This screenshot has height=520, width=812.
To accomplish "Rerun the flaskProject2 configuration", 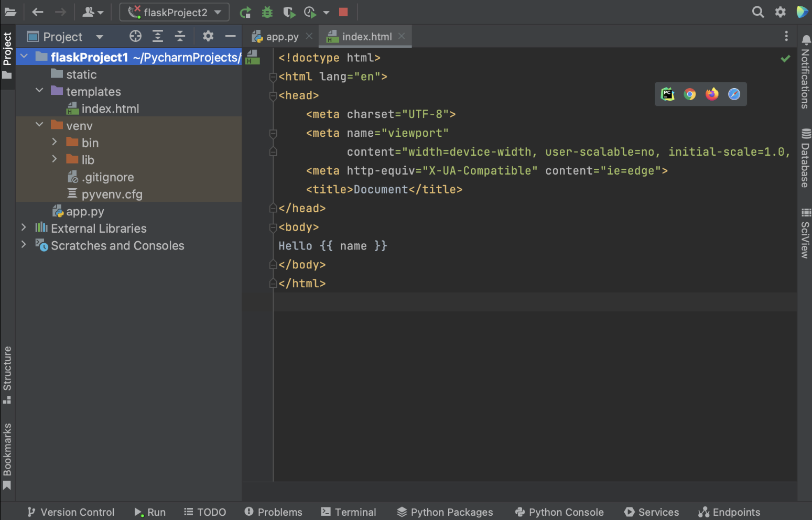I will coord(245,12).
